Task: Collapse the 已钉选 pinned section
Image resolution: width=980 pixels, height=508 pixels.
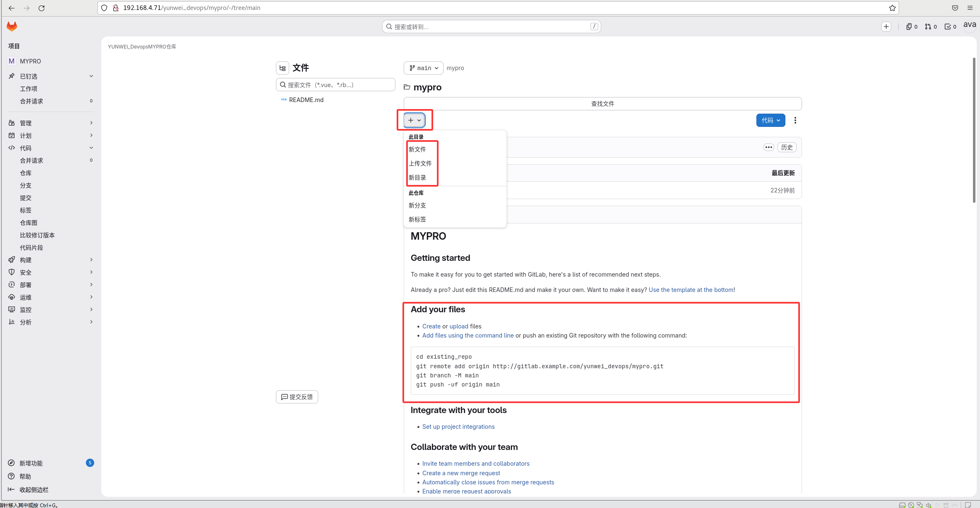Action: pyautogui.click(x=91, y=76)
